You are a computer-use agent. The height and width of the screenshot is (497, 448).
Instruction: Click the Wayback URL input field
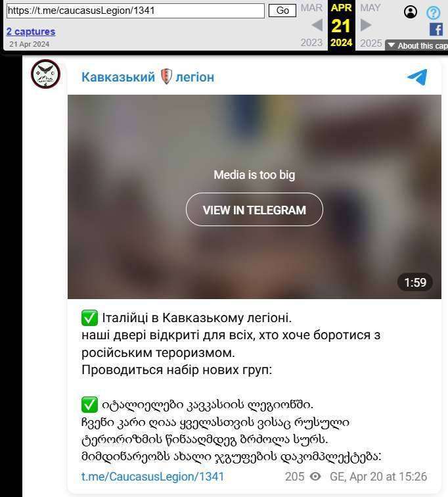135,11
